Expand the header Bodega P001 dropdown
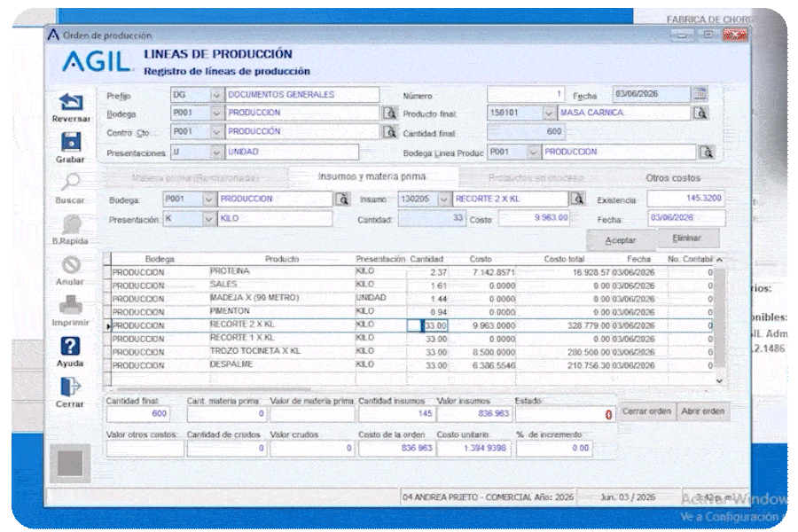The height and width of the screenshot is (532, 798). point(217,113)
